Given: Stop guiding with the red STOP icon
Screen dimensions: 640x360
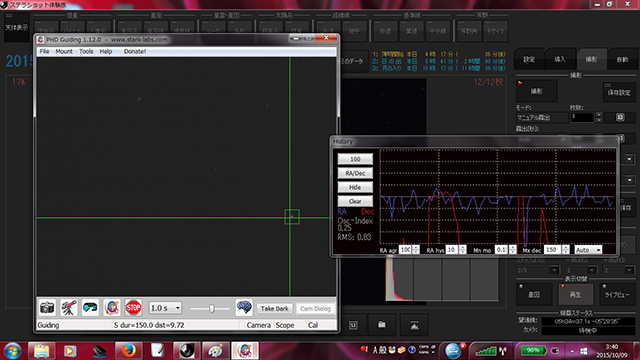Looking at the screenshot, I should click(x=133, y=307).
